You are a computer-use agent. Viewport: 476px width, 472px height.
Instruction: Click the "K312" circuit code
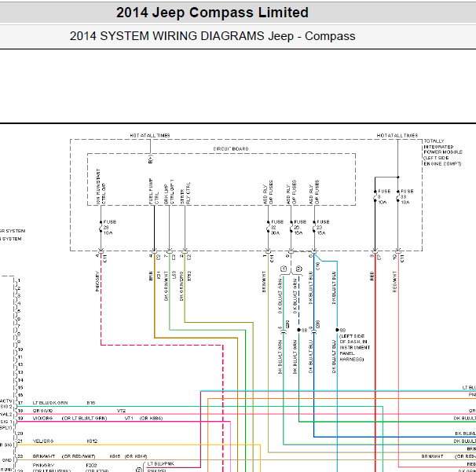click(x=92, y=441)
